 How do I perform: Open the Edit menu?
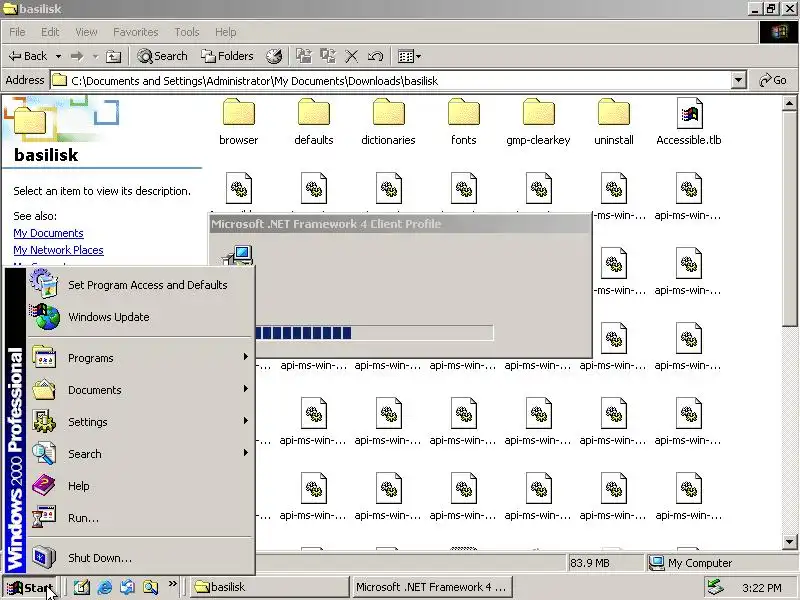coord(50,32)
